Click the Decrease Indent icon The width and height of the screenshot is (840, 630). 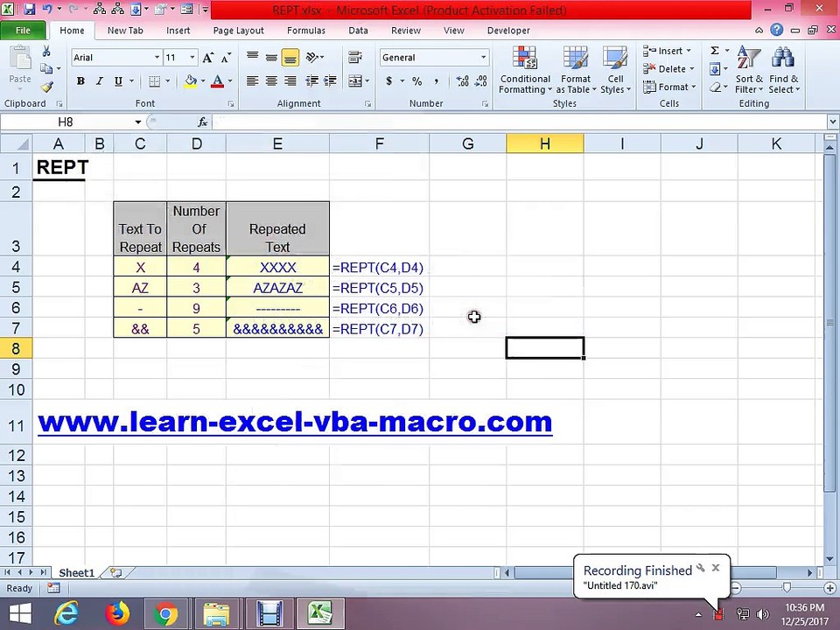tap(311, 80)
